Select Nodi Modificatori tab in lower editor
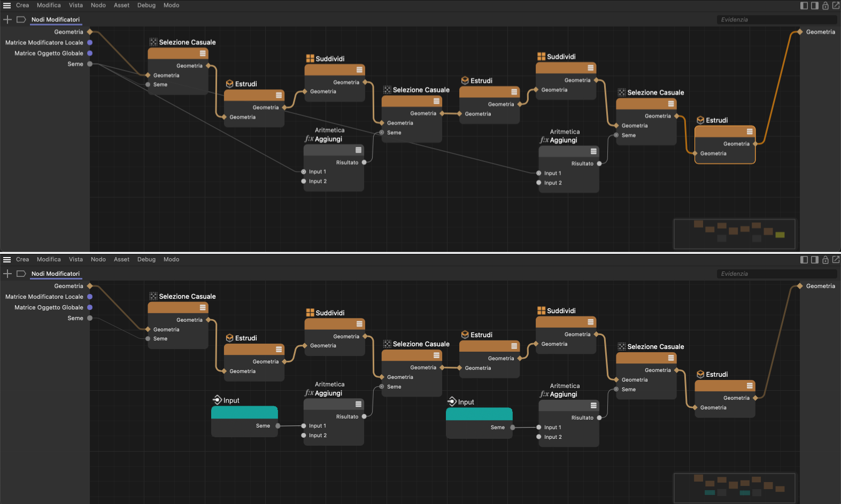841x504 pixels. tap(56, 274)
